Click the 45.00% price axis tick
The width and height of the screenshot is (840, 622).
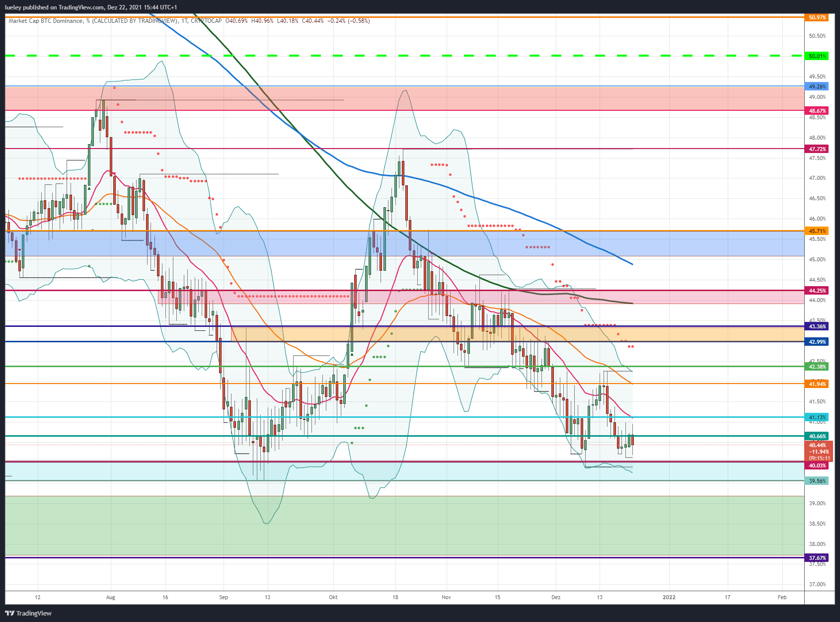pos(817,259)
